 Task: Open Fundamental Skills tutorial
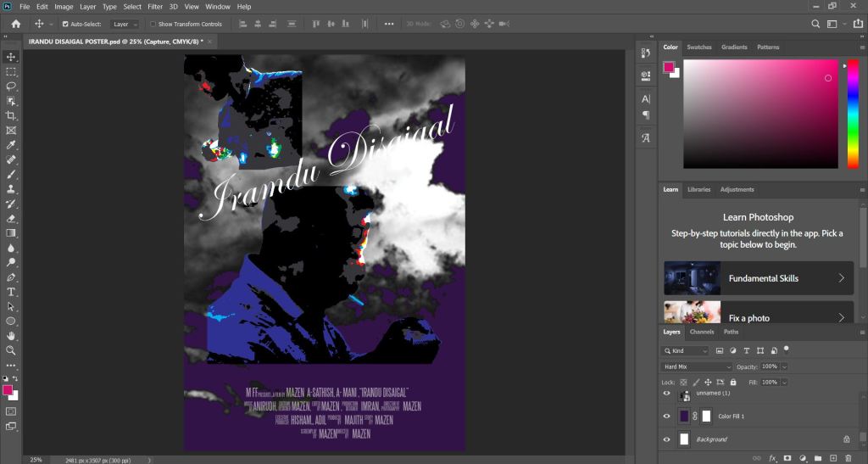pyautogui.click(x=759, y=278)
